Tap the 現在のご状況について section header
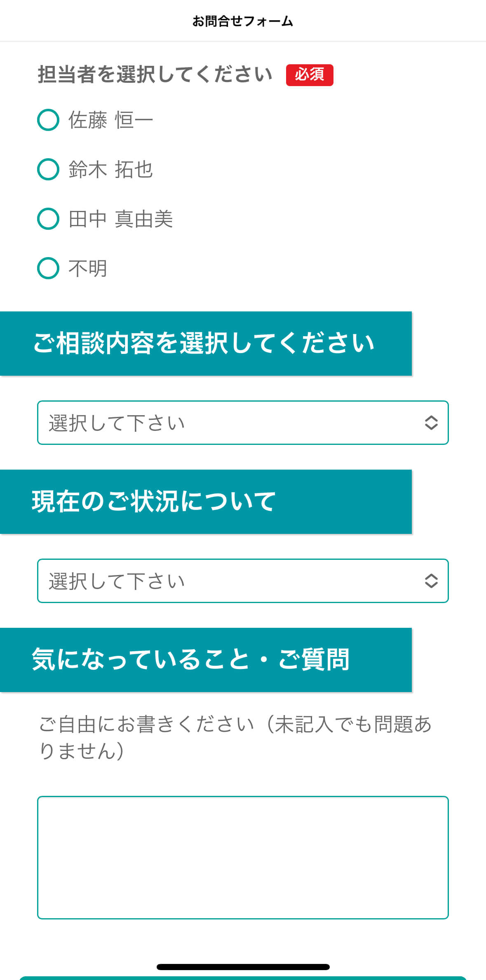The height and width of the screenshot is (980, 486). coord(154,501)
